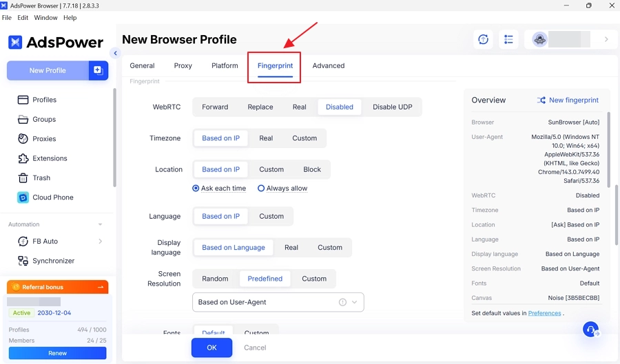Expand the FB Auto submenu arrow
This screenshot has height=364, width=620.
[x=100, y=242]
